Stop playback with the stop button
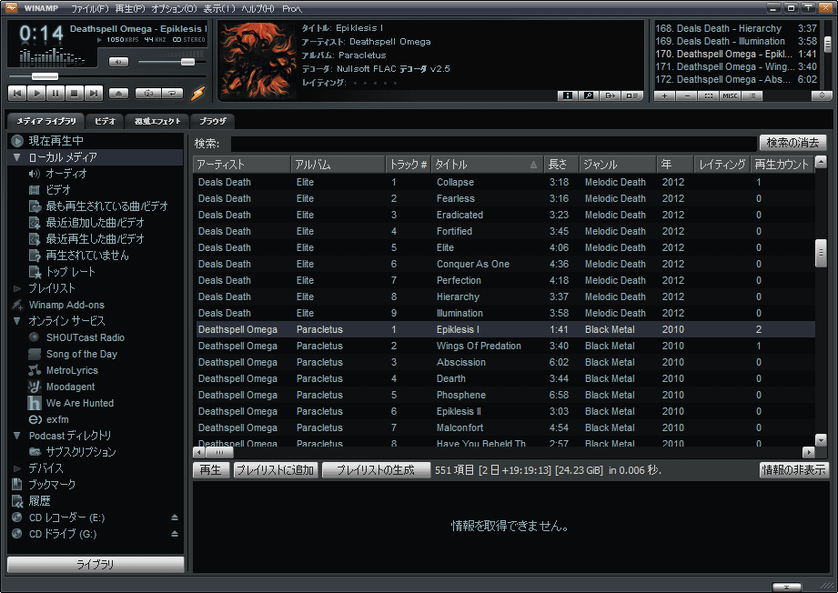 click(74, 93)
